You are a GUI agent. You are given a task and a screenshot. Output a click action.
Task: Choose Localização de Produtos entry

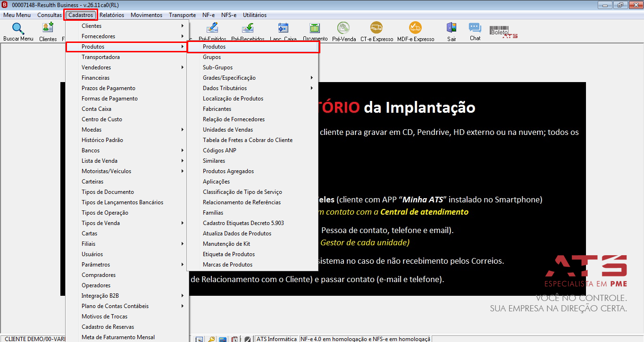coord(253,99)
